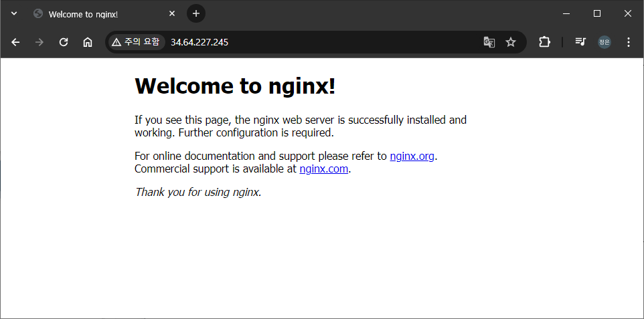The width and height of the screenshot is (644, 319).
Task: Minimize the Chrome window
Action: click(x=566, y=13)
